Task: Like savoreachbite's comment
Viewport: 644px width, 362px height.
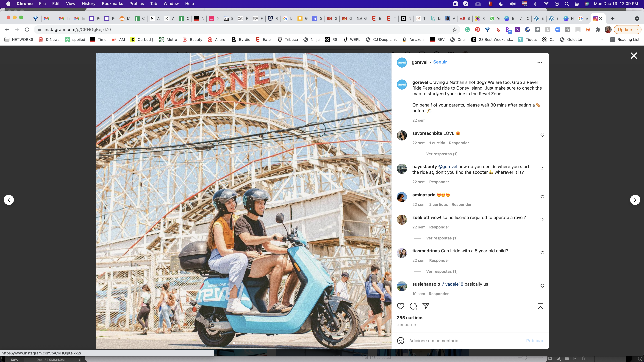Action: click(542, 135)
